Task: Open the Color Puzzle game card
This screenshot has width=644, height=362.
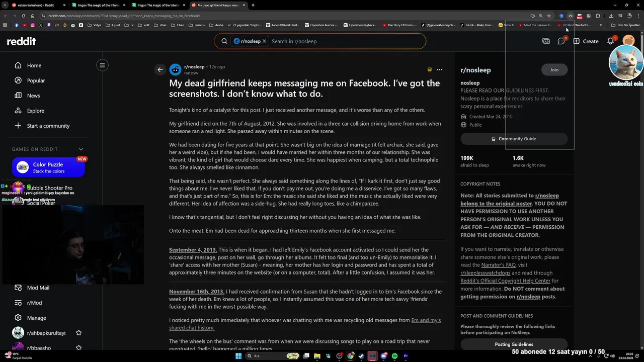Action: pos(48,167)
